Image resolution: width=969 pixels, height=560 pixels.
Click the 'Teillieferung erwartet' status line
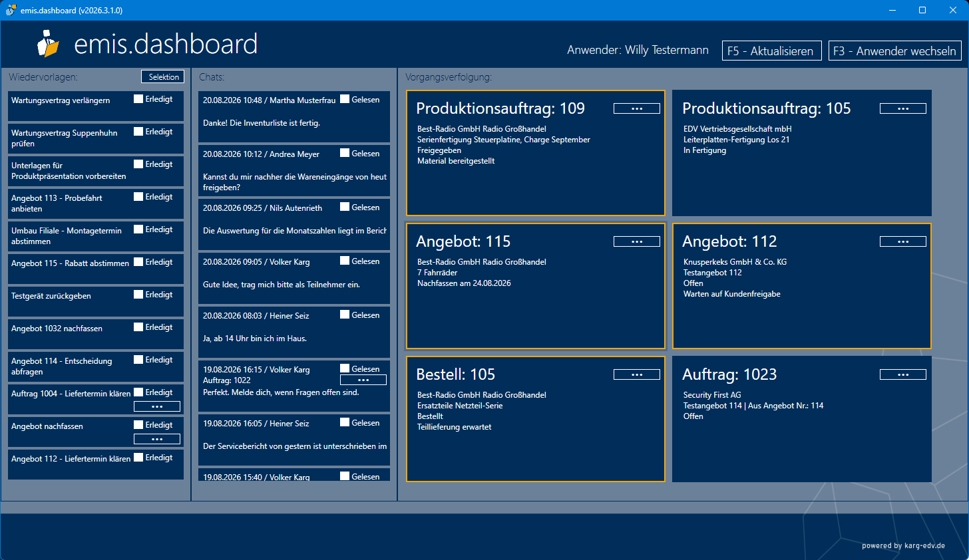click(x=455, y=427)
